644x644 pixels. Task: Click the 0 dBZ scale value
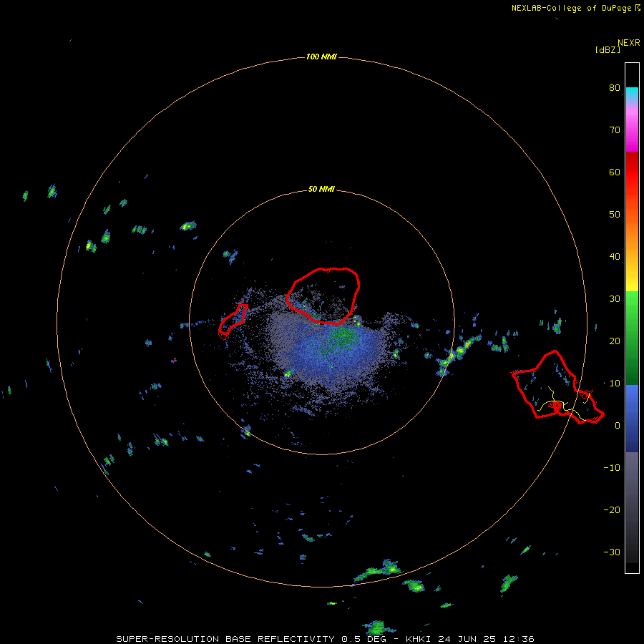point(618,426)
